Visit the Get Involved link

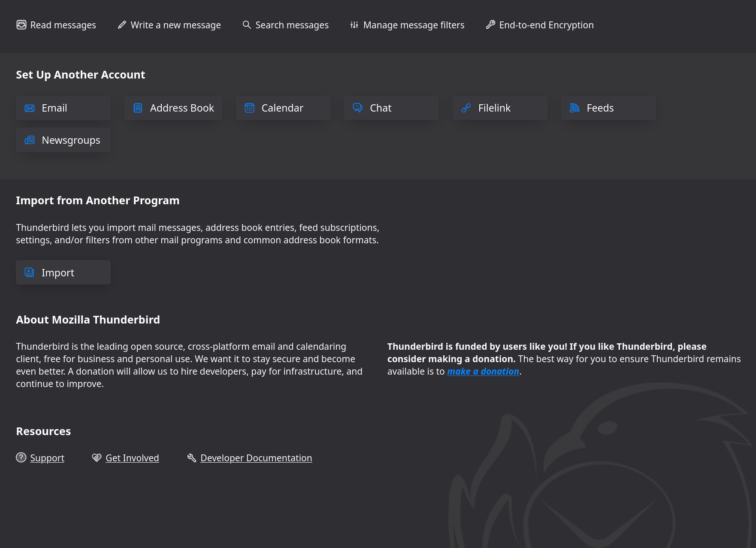click(x=132, y=458)
